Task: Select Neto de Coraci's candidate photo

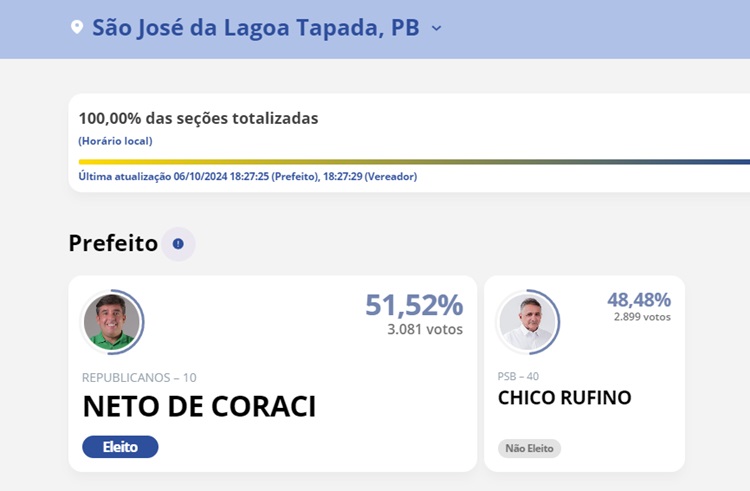Action: (x=111, y=321)
